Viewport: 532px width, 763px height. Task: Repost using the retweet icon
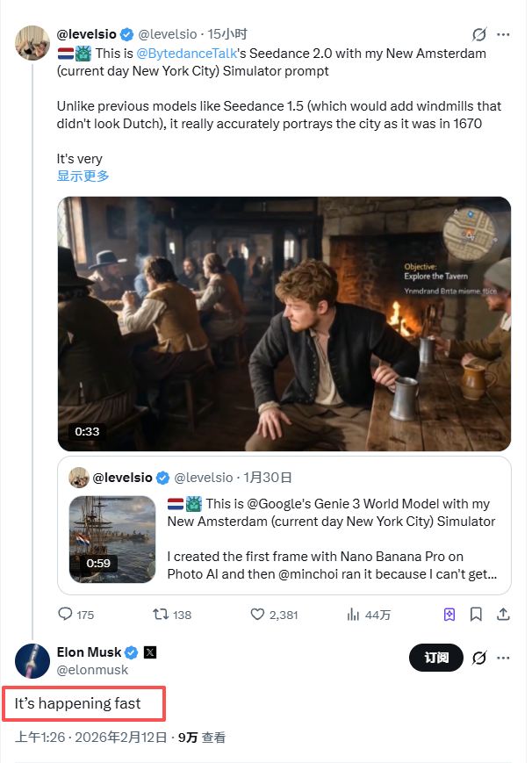[x=162, y=615]
